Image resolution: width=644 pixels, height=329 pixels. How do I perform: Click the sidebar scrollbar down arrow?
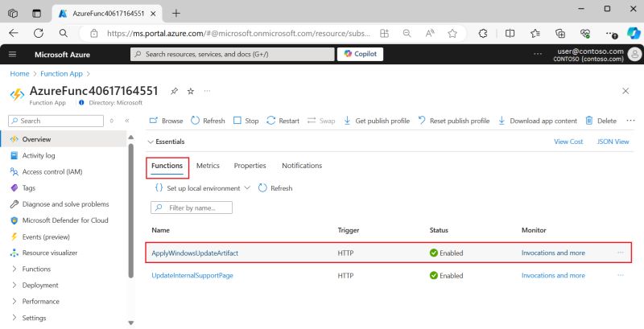point(131,323)
